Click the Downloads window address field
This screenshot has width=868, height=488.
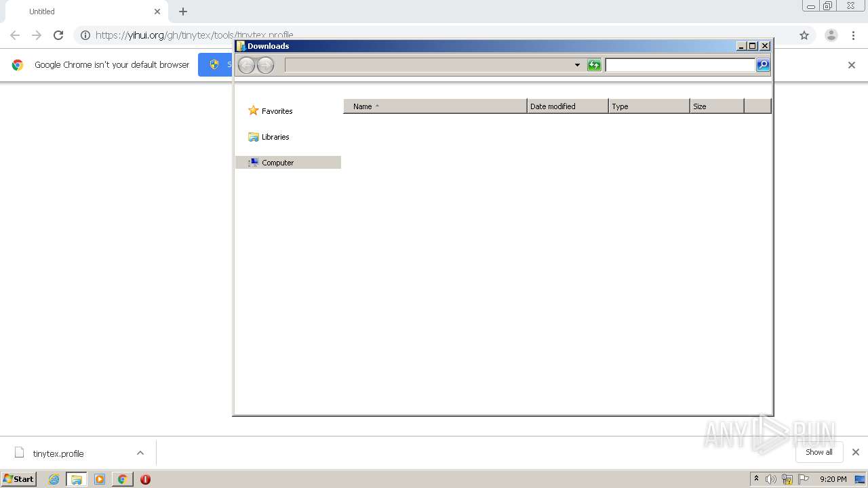pos(429,65)
